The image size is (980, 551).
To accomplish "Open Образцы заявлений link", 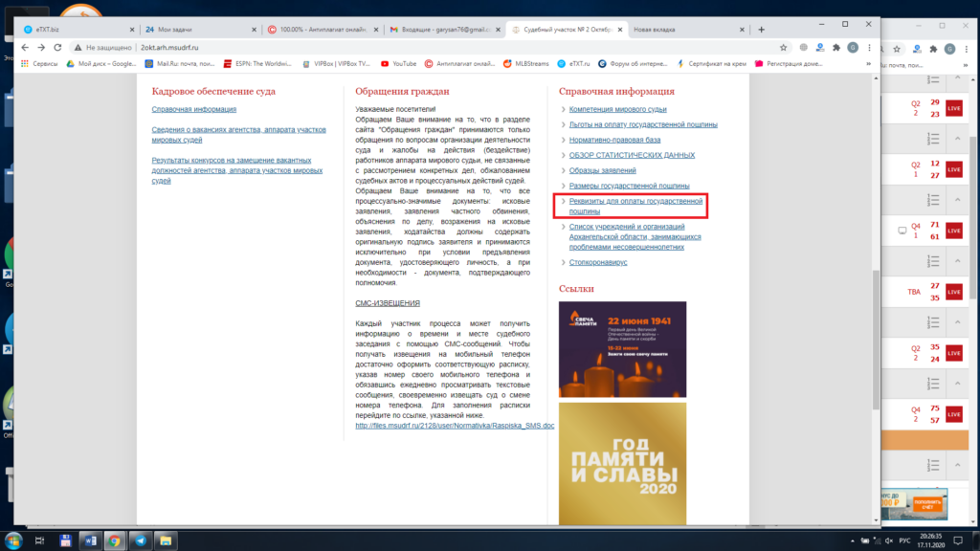I will 602,170.
